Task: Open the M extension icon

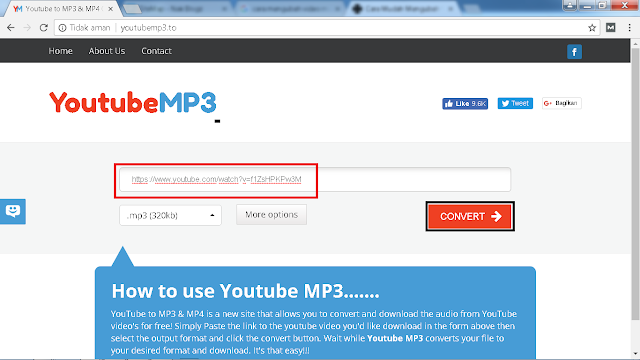Action: [611, 27]
